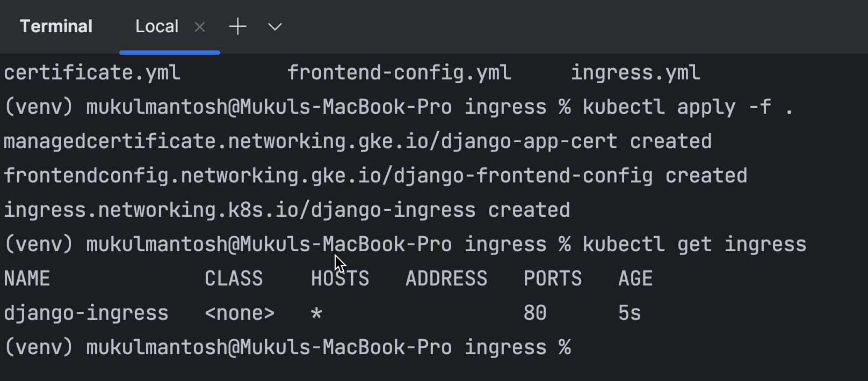
Task: Close the Local terminal session tab
Action: pos(200,27)
